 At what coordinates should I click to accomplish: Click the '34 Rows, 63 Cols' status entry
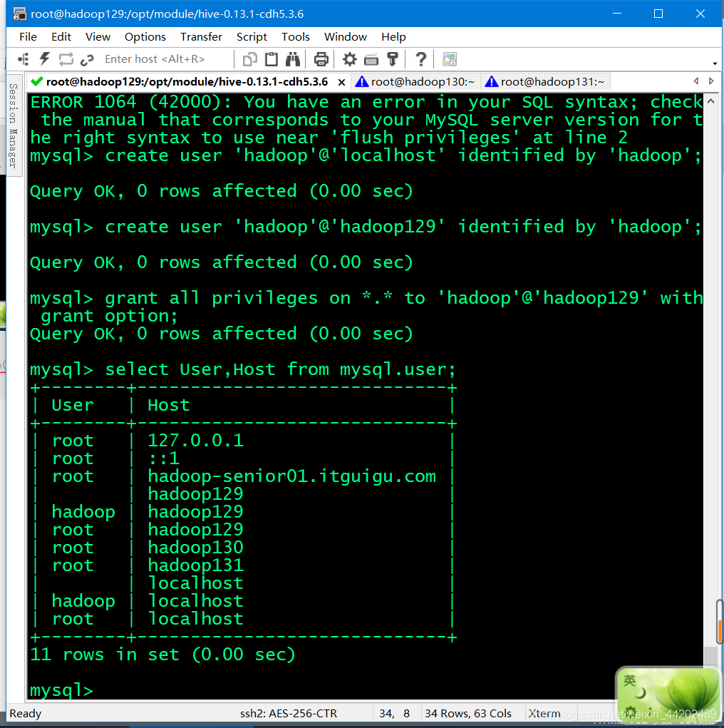[467, 713]
